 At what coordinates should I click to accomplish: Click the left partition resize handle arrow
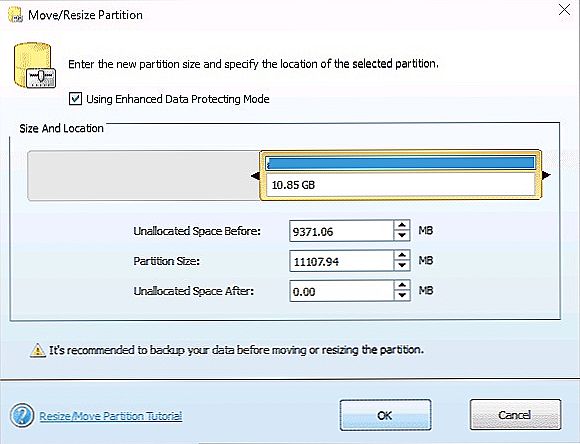pos(255,175)
